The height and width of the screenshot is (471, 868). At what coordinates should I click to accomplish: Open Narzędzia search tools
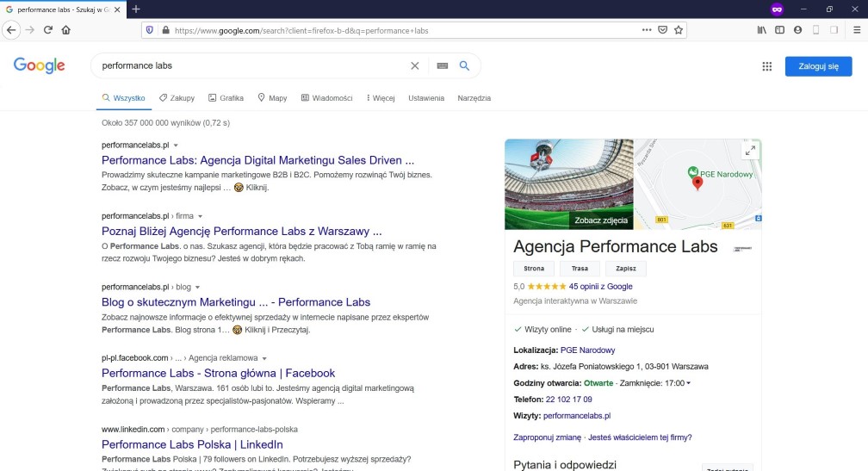pyautogui.click(x=474, y=98)
